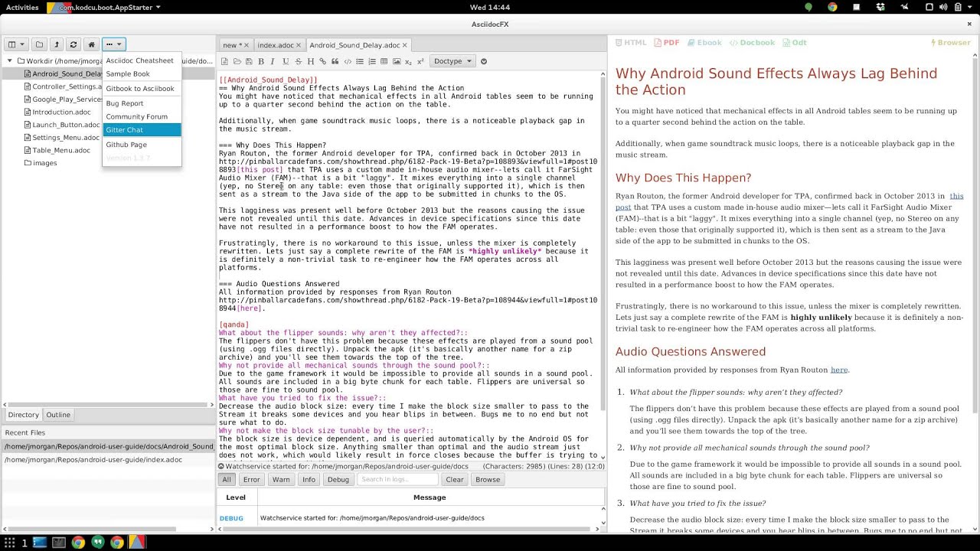Toggle the Warn log filter

(x=281, y=480)
